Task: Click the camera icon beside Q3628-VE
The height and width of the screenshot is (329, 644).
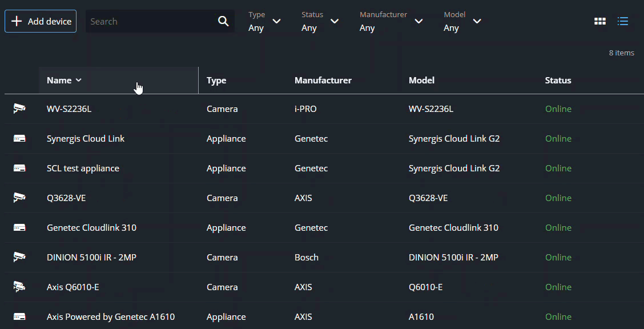Action: click(19, 198)
